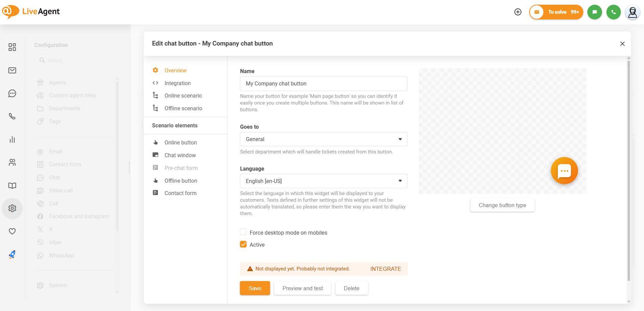Click the Name input field

[323, 84]
